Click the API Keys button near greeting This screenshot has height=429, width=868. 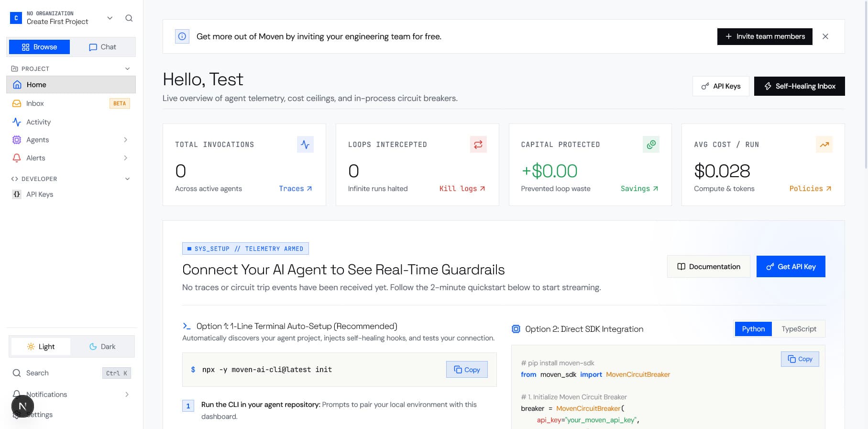coord(721,86)
